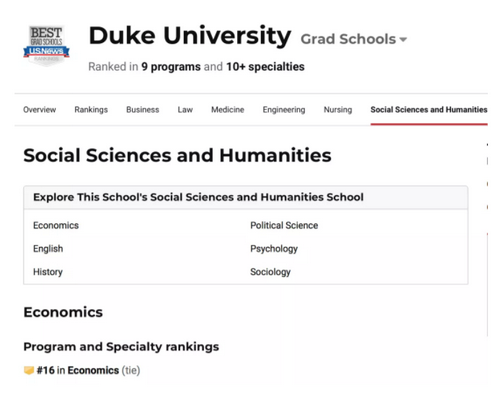The height and width of the screenshot is (395, 500).
Task: Switch to the Overview tab
Action: pyautogui.click(x=39, y=110)
